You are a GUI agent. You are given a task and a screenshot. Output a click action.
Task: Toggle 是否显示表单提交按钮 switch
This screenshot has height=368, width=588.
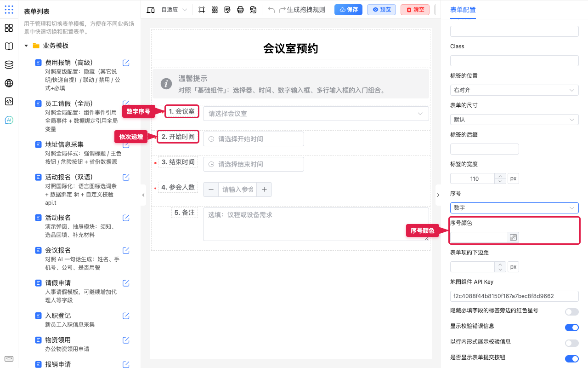pyautogui.click(x=571, y=359)
